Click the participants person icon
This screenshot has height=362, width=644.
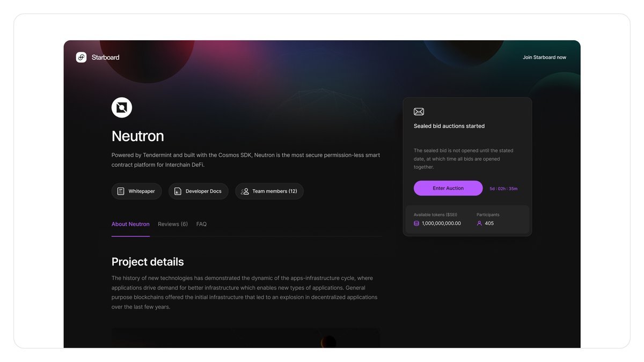tap(479, 223)
